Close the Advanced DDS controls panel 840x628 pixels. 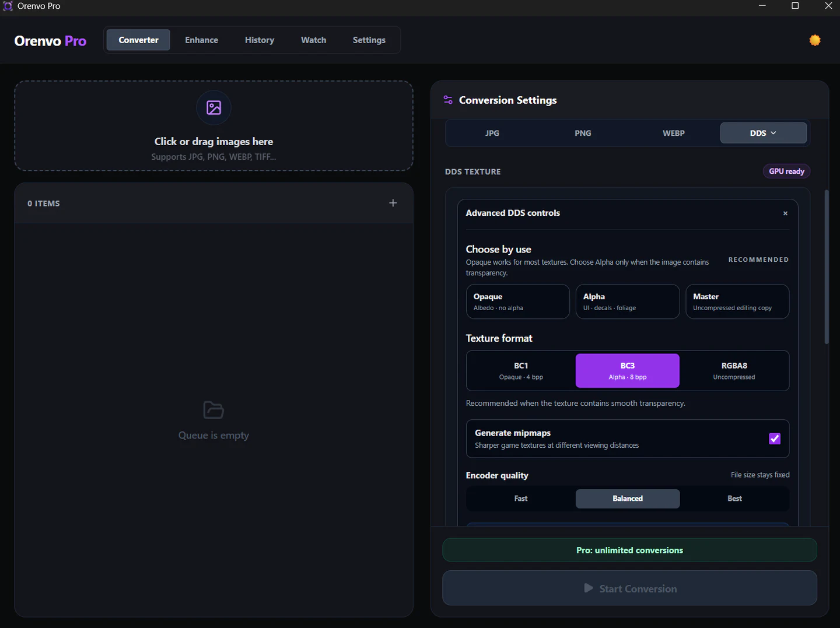[785, 213]
